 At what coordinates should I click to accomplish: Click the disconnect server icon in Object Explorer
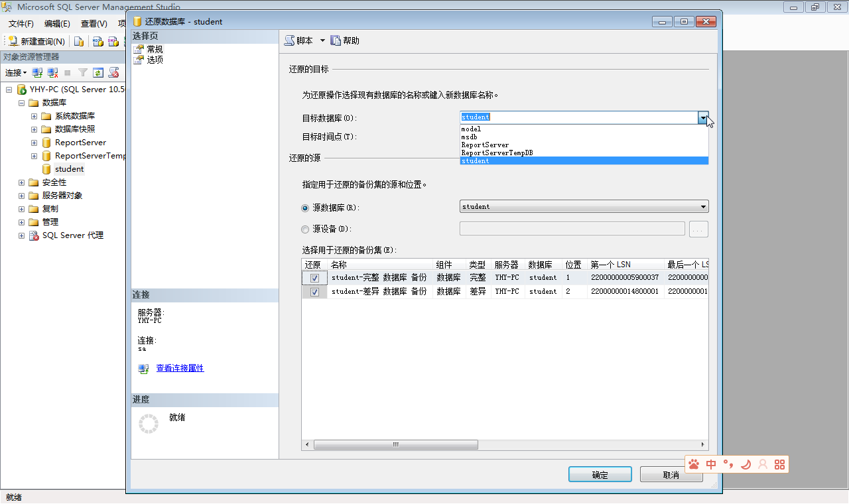click(52, 72)
